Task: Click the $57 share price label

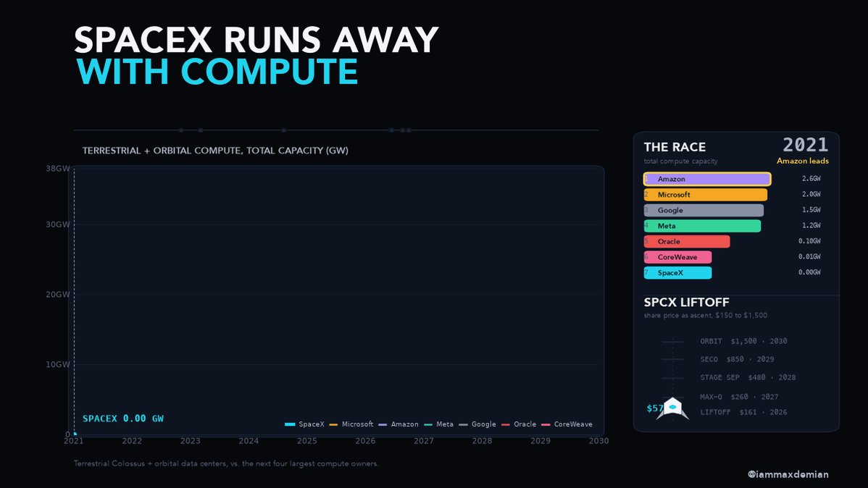Action: [x=655, y=408]
